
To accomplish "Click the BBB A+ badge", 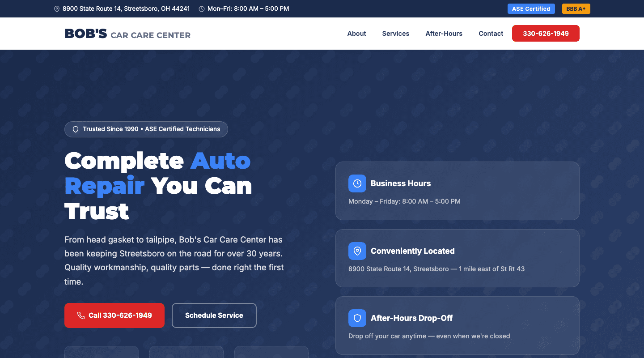I will coord(576,9).
